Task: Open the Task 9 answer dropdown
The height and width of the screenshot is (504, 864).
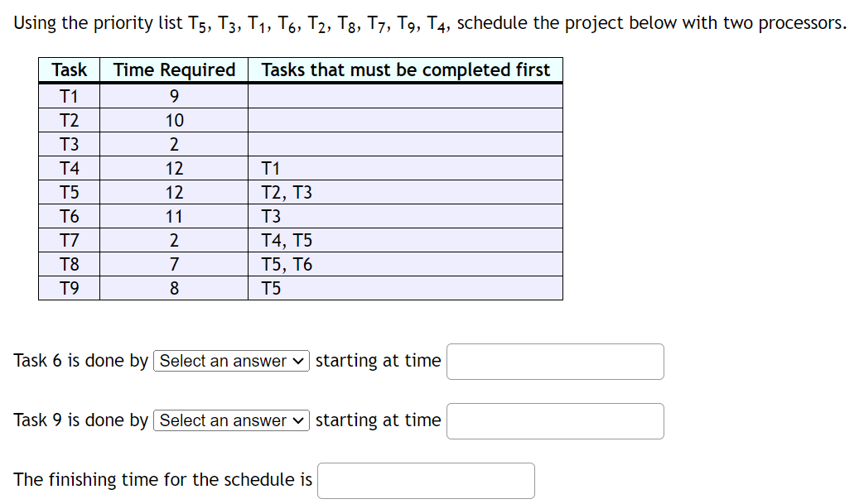Action: (231, 420)
